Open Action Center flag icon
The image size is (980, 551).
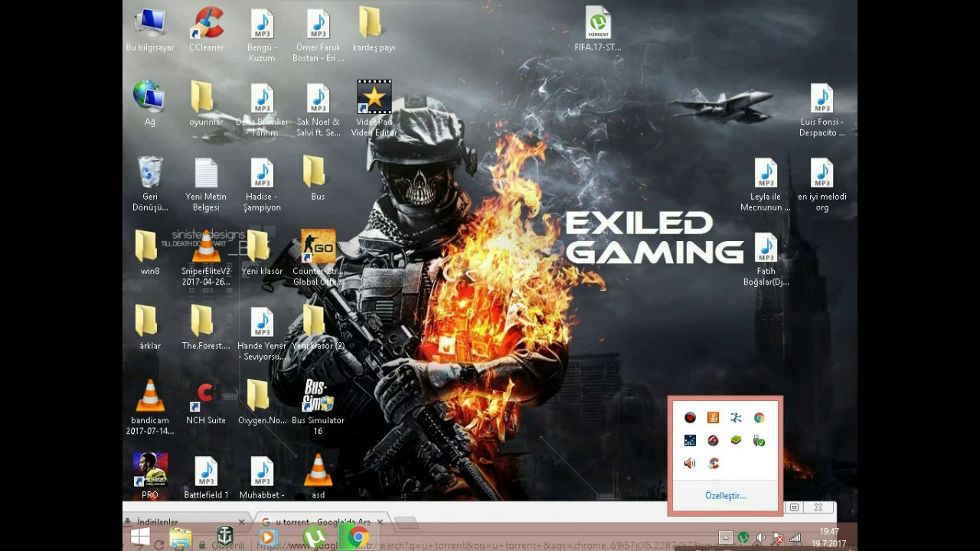click(778, 538)
